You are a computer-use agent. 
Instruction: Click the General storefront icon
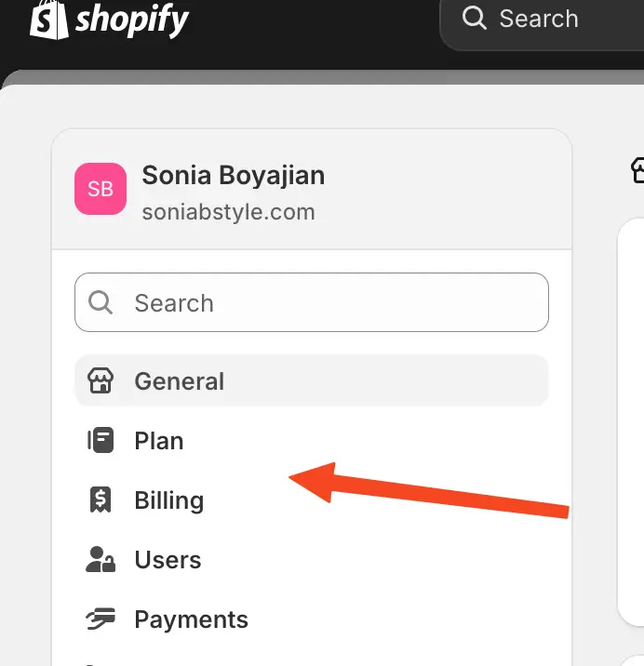tap(100, 381)
